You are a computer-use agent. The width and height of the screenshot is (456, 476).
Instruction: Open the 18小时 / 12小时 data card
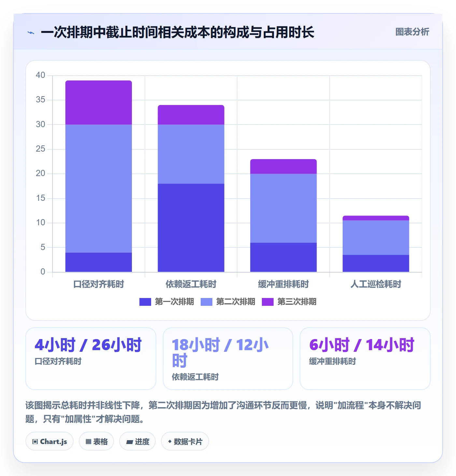pyautogui.click(x=228, y=359)
